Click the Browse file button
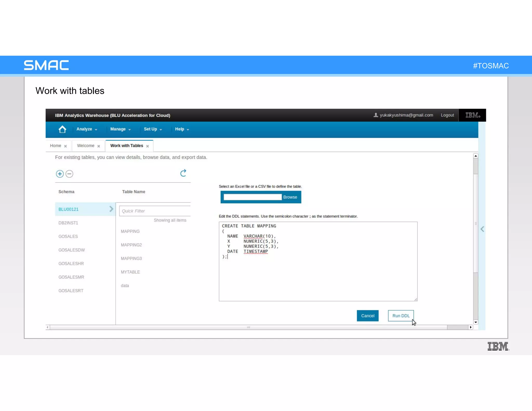Screen dimensions: 532x411 290,197
